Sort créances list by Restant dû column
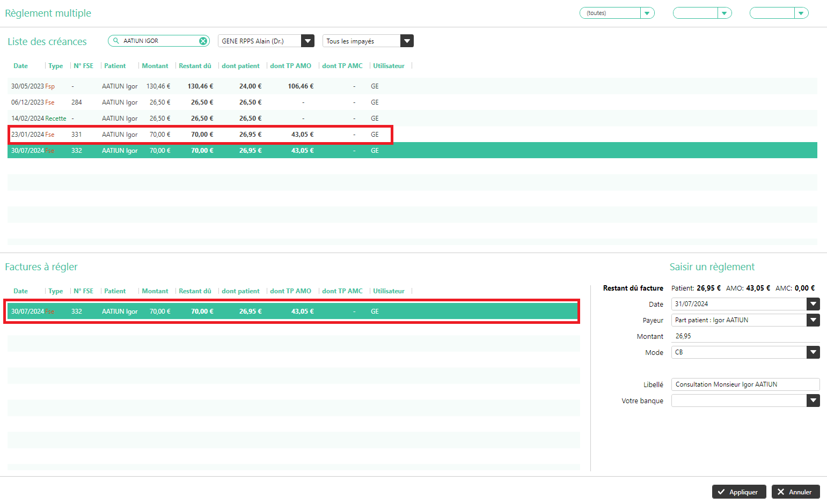827x504 pixels. [195, 66]
